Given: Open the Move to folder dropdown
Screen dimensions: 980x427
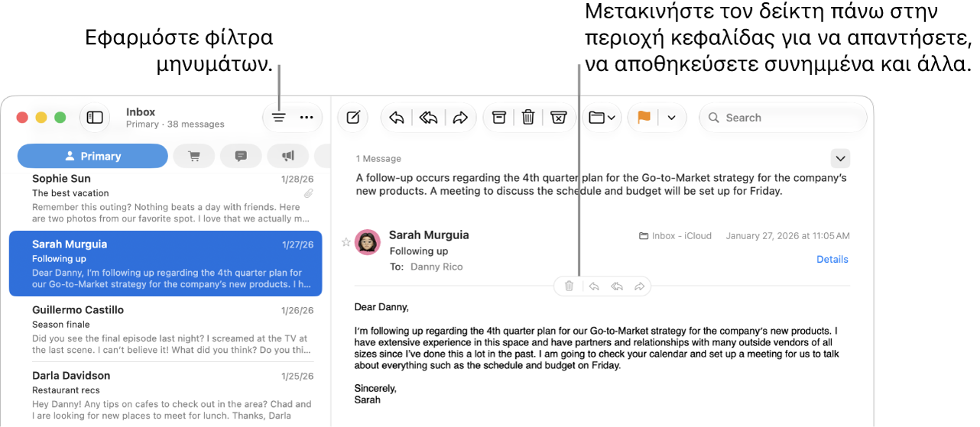Looking at the screenshot, I should pos(602,118).
